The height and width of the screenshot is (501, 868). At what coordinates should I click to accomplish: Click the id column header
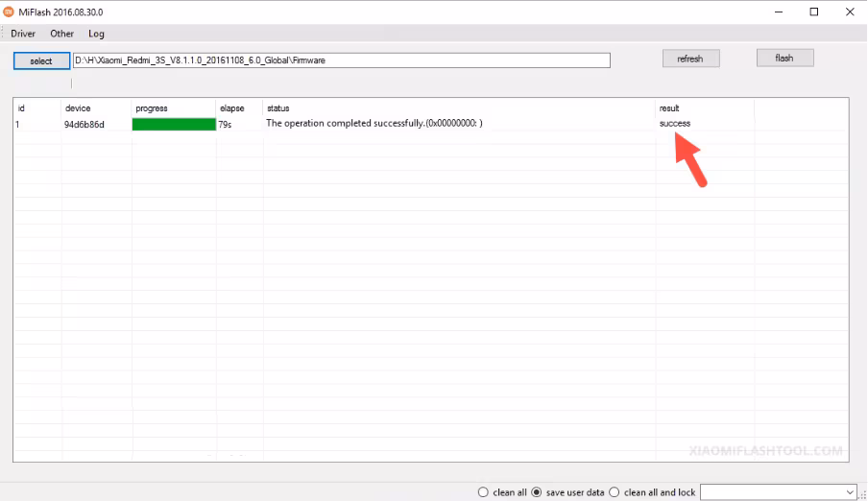(21, 108)
